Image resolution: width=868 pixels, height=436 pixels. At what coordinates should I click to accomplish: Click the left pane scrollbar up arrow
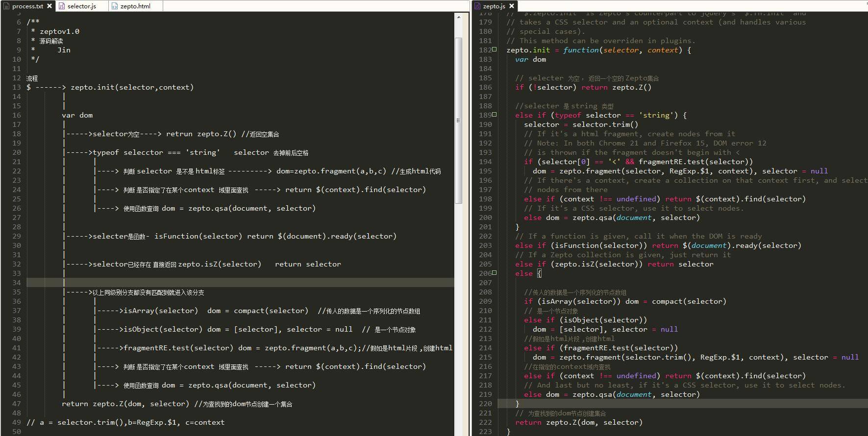click(x=459, y=17)
